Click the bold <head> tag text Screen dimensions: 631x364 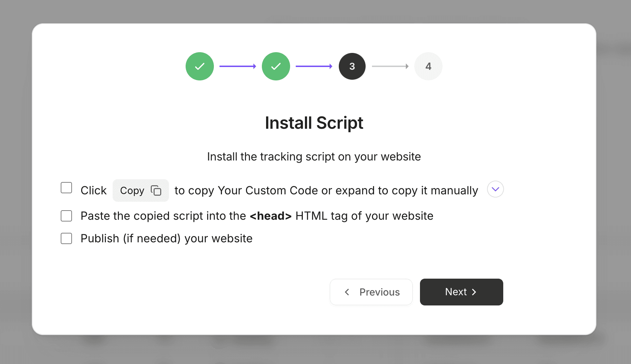pos(271,216)
